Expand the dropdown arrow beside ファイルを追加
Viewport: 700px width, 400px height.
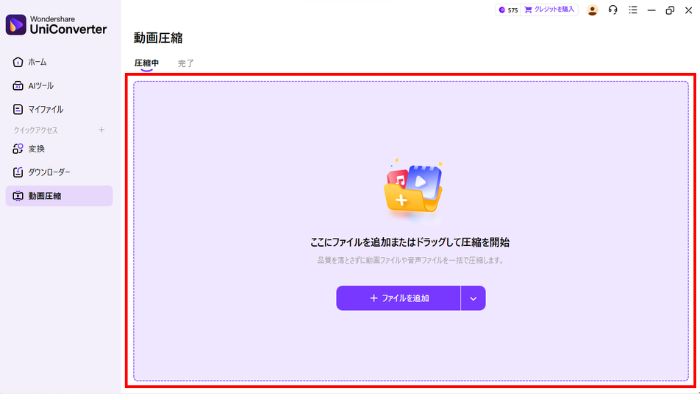point(473,298)
